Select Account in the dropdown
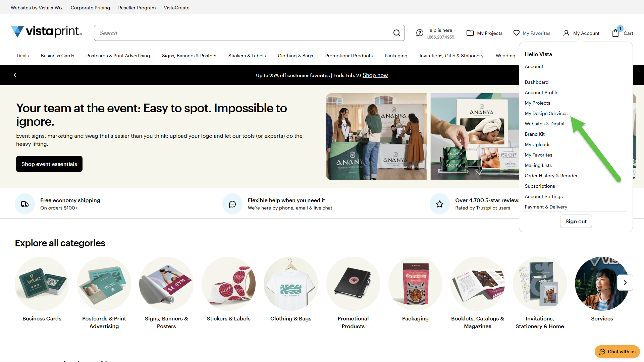 click(x=534, y=66)
